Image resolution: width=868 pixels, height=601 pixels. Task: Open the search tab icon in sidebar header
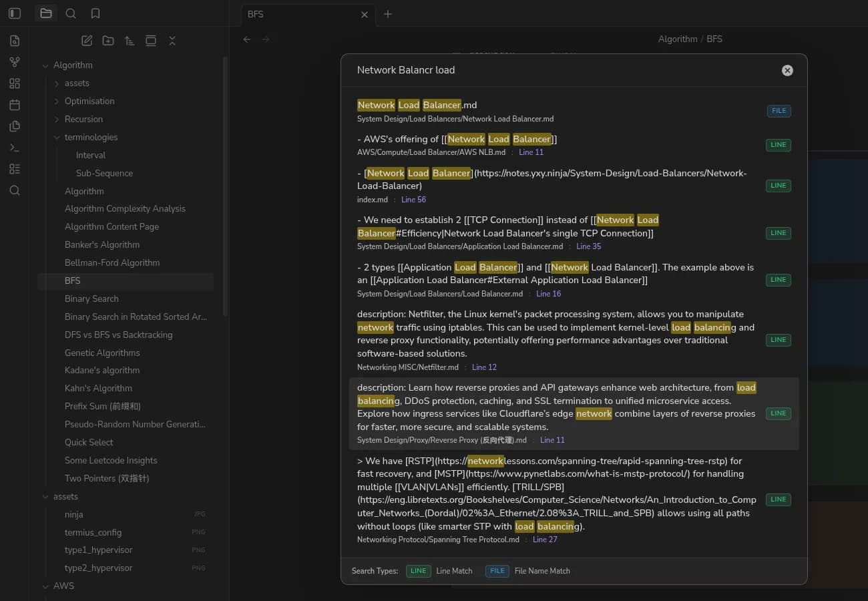(71, 13)
